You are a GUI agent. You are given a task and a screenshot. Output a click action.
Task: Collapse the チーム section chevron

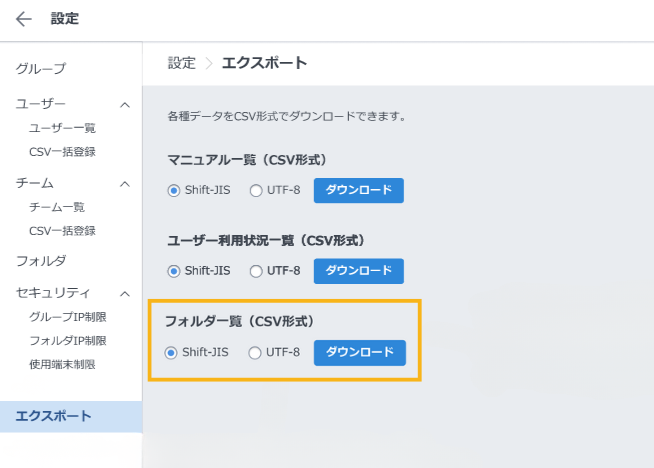point(124,183)
